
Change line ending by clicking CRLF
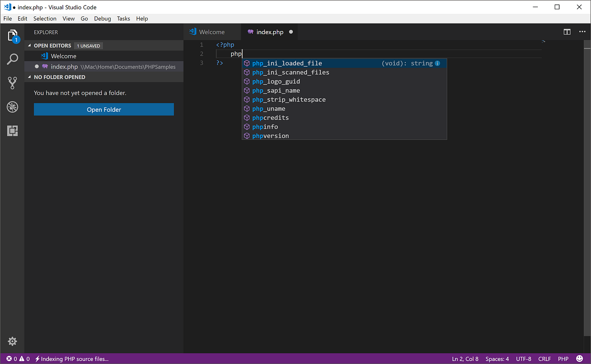pyautogui.click(x=545, y=359)
